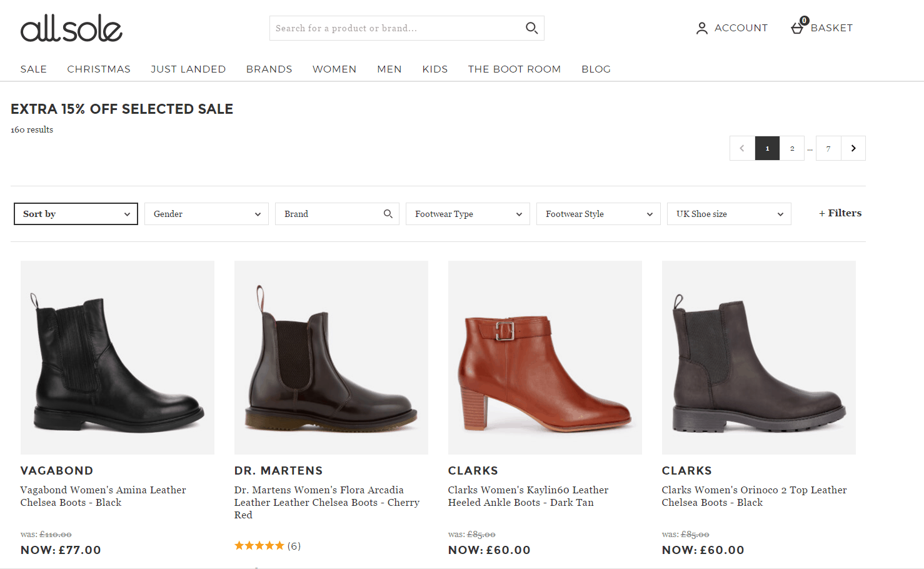Open the KIDS menu
924x569 pixels.
point(435,69)
